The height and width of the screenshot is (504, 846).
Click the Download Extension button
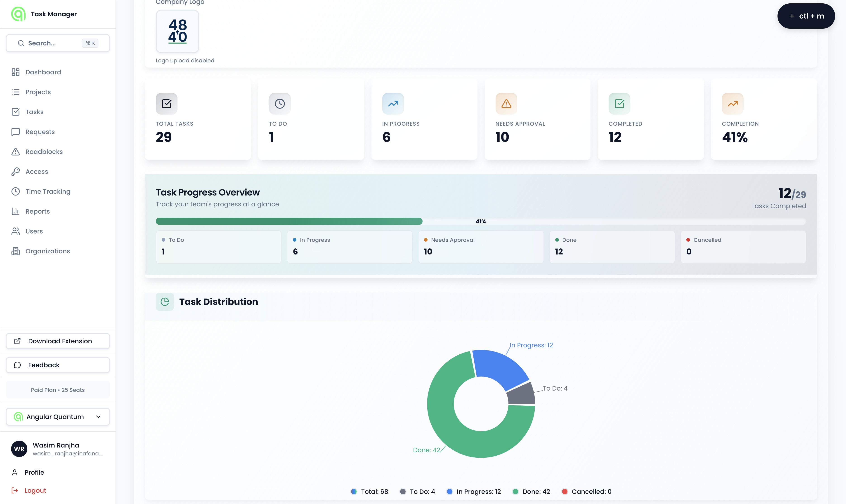tap(57, 341)
